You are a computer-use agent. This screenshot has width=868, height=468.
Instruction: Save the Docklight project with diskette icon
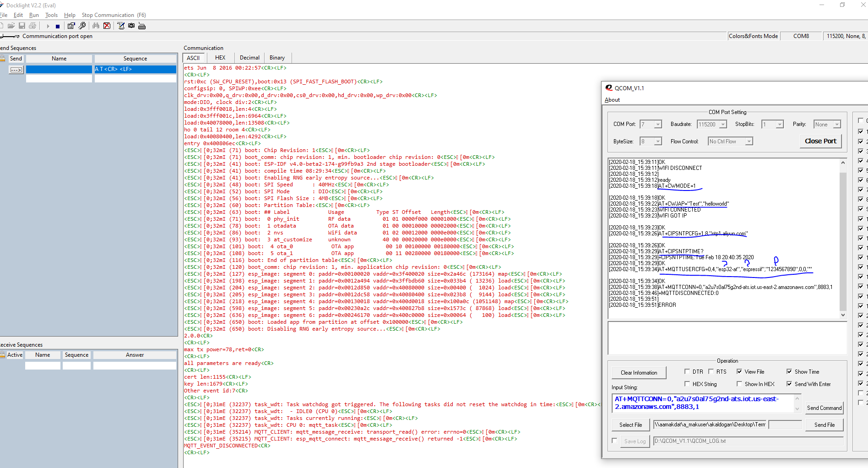[x=22, y=26]
